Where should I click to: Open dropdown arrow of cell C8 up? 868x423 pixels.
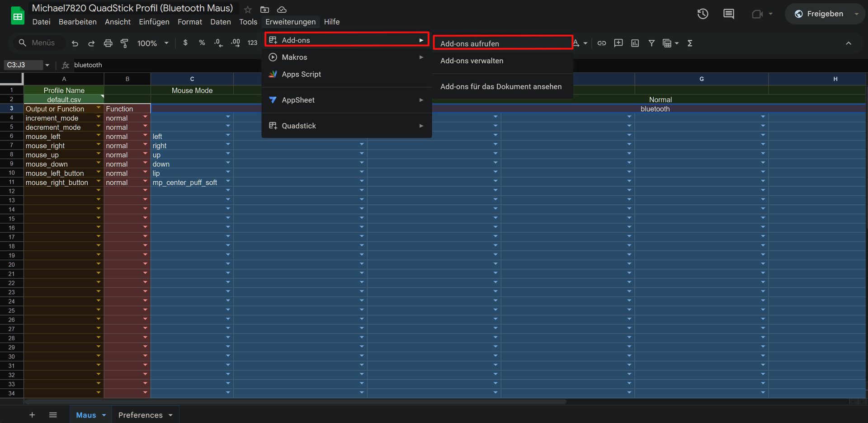click(228, 154)
